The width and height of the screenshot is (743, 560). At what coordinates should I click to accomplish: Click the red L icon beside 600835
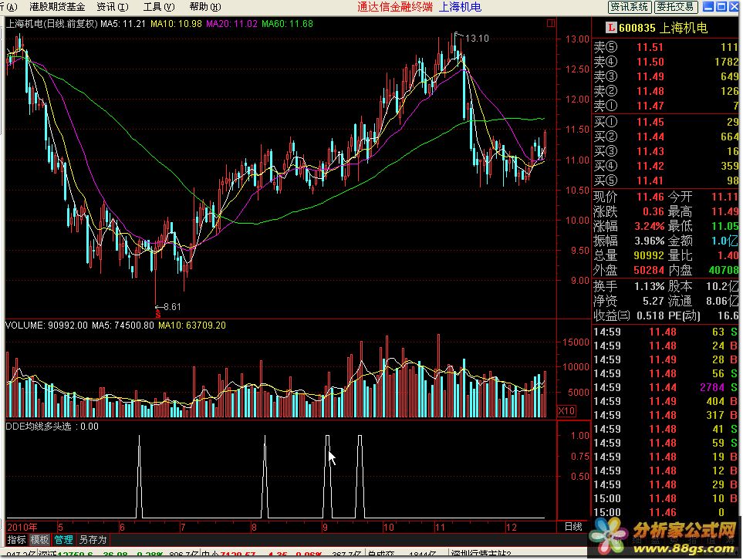611,28
